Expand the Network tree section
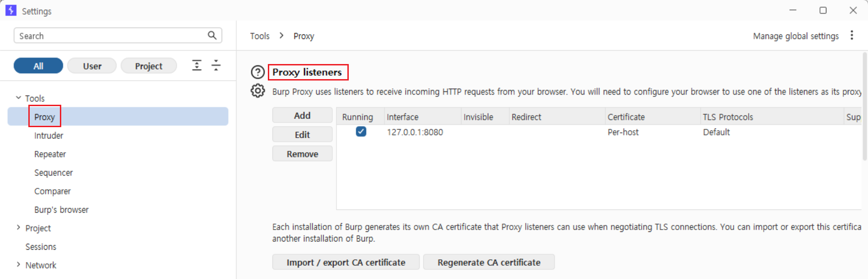The height and width of the screenshot is (279, 868). click(x=18, y=264)
